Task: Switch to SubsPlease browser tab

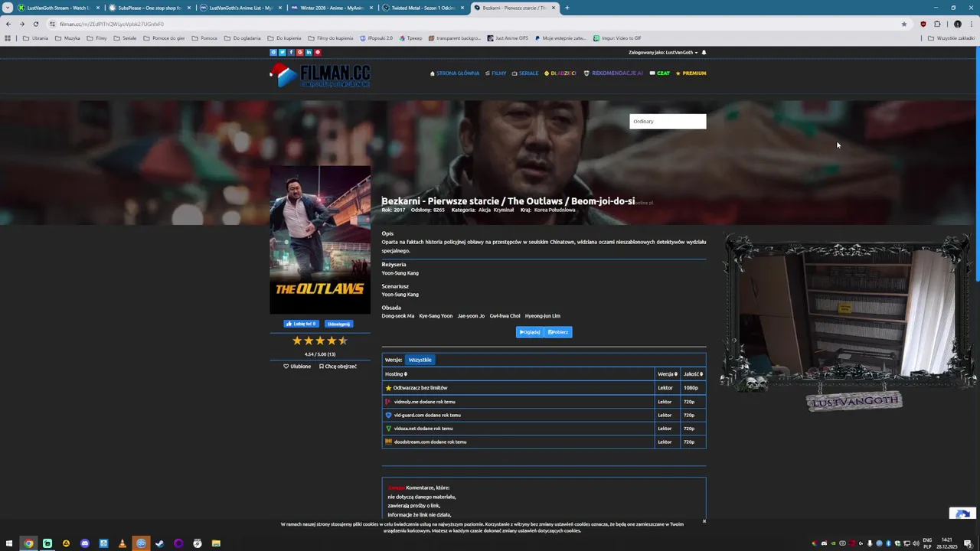Action: click(149, 8)
